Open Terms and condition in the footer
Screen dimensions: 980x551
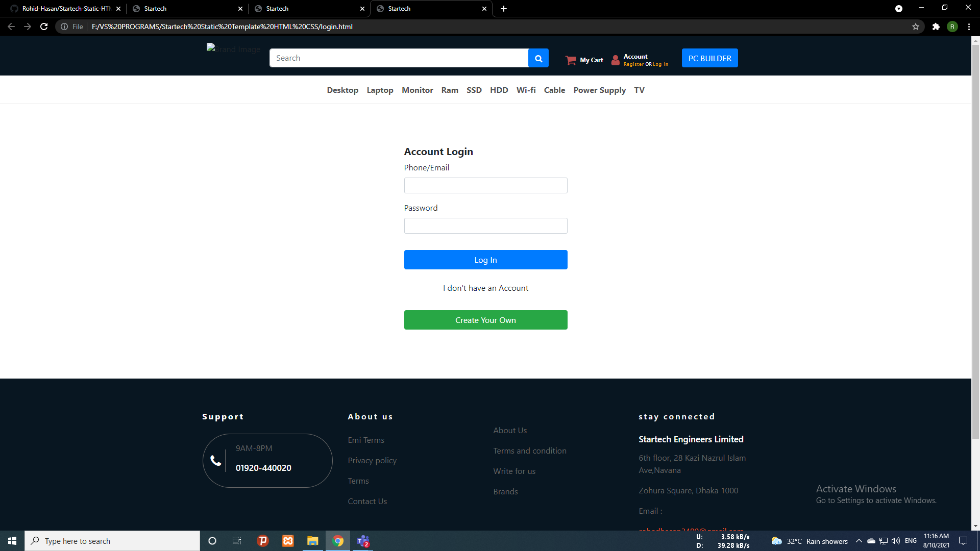coord(529,450)
